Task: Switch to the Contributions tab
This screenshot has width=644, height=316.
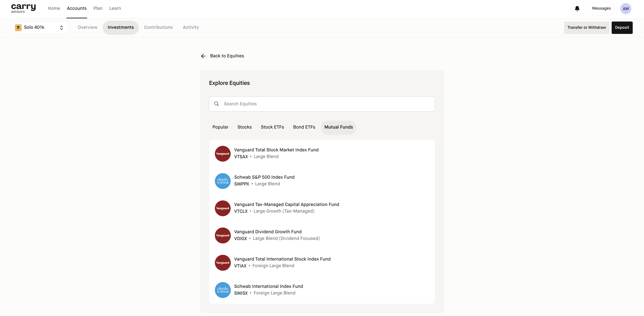Action: (158, 27)
